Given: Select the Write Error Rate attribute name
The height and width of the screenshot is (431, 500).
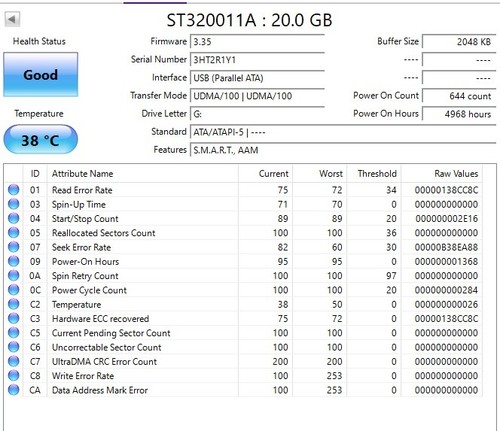Looking at the screenshot, I should pyautogui.click(x=83, y=376).
